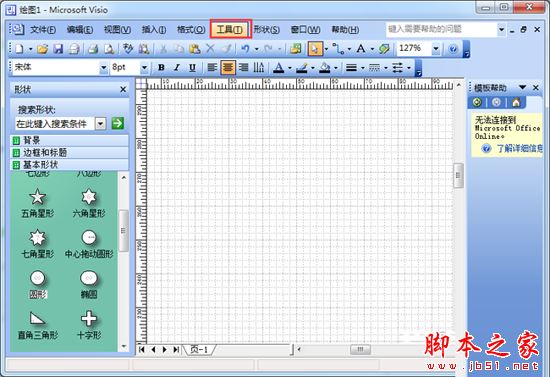Open the 基本形状 stencil
Image resolution: width=550 pixels, height=377 pixels.
point(69,164)
